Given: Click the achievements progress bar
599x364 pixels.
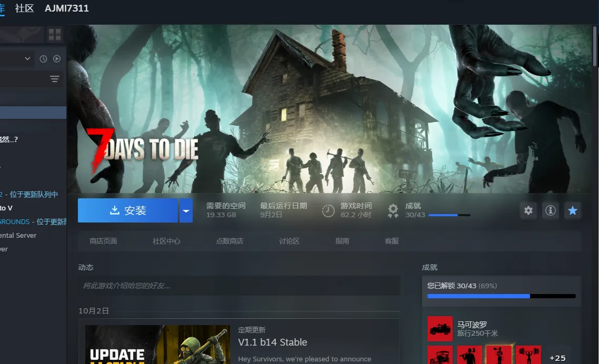Looking at the screenshot, I should (x=501, y=296).
